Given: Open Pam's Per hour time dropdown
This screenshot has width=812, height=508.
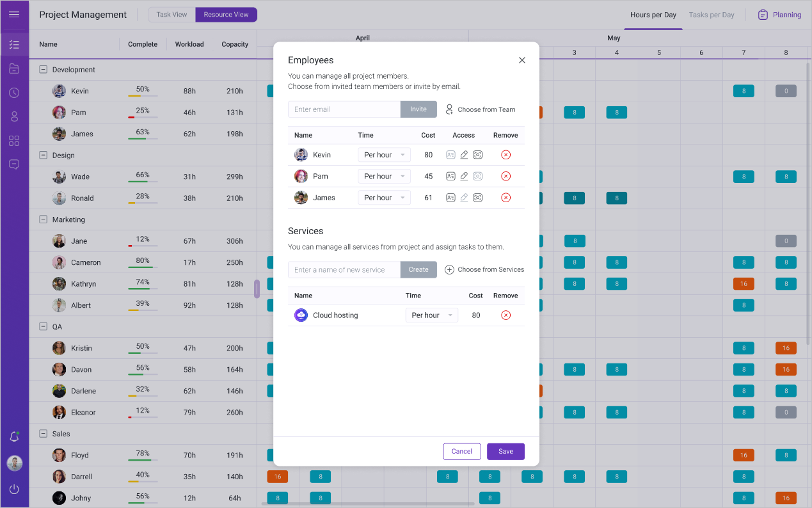Looking at the screenshot, I should point(384,176).
